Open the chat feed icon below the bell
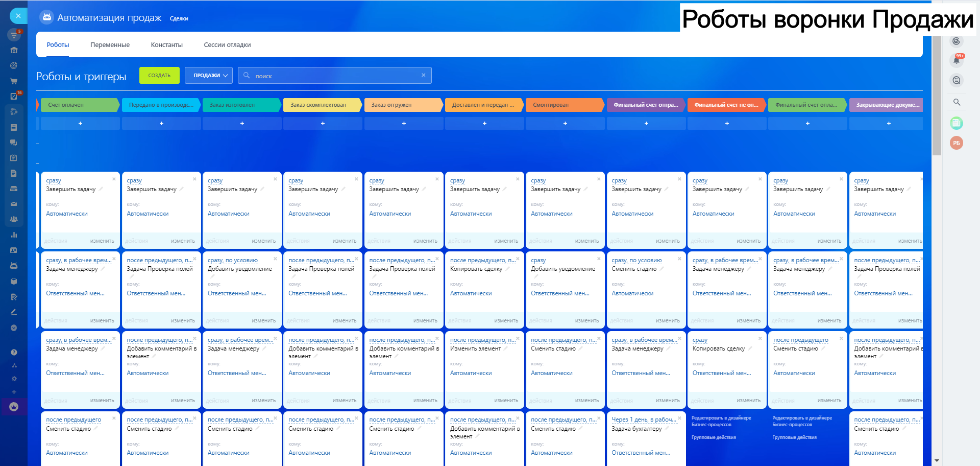This screenshot has height=466, width=980. tap(957, 80)
